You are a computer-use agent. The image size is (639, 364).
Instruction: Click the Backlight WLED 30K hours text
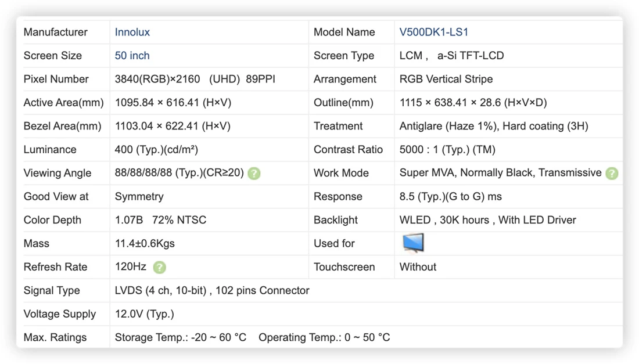(x=487, y=220)
